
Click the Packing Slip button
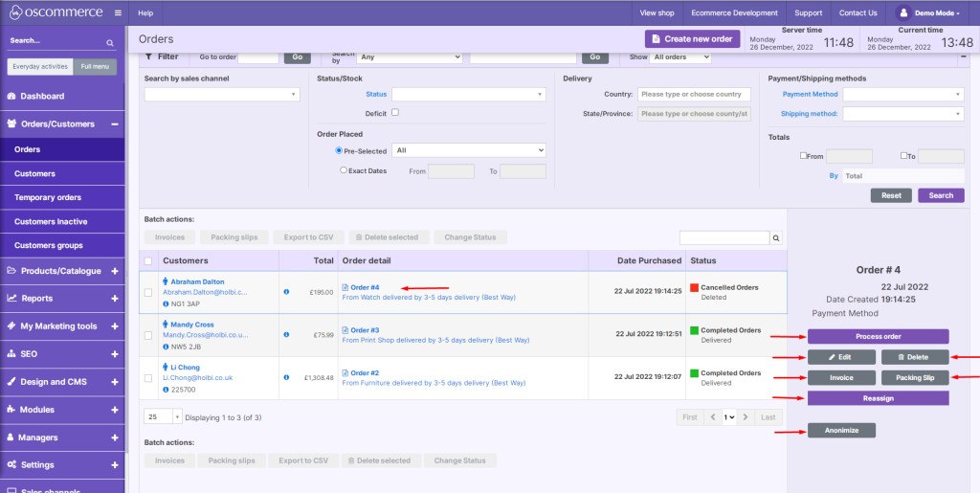[915, 378]
